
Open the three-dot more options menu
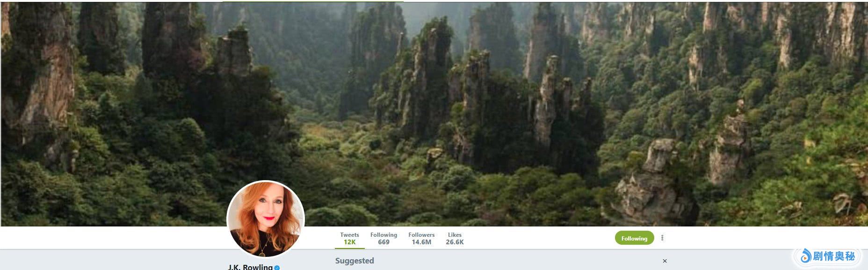(x=662, y=238)
